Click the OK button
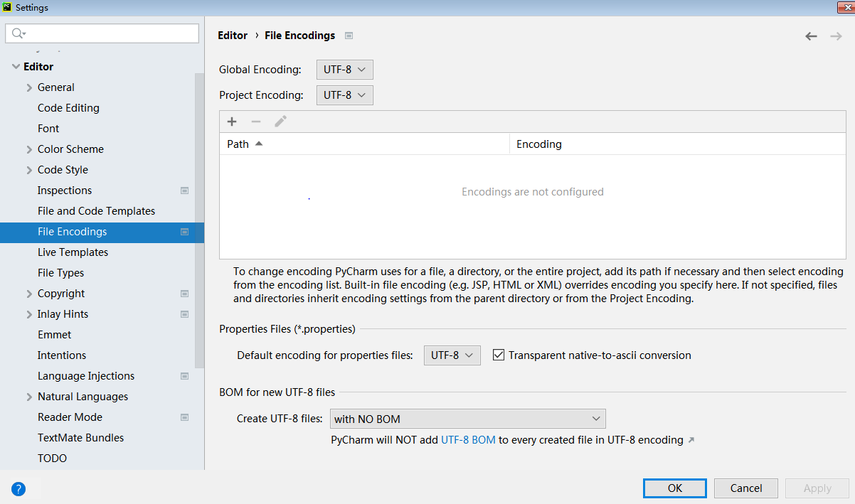This screenshot has height=504, width=855. pyautogui.click(x=674, y=488)
